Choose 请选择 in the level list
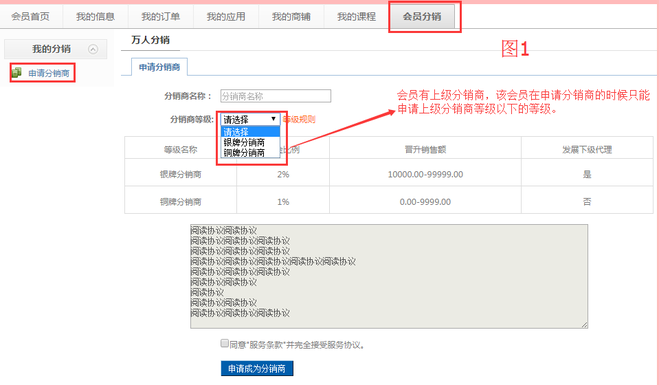659x385 pixels. pos(250,132)
